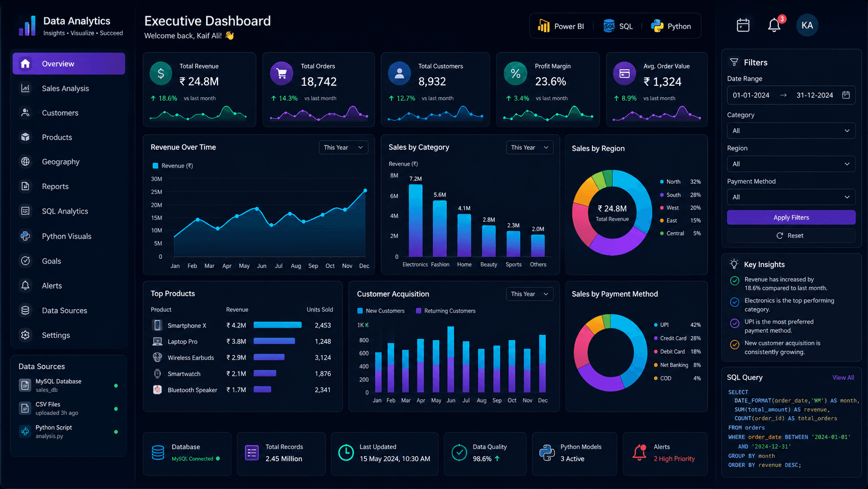The width and height of the screenshot is (868, 489).
Task: Click the red Alerts bell icon in footer
Action: (x=640, y=453)
